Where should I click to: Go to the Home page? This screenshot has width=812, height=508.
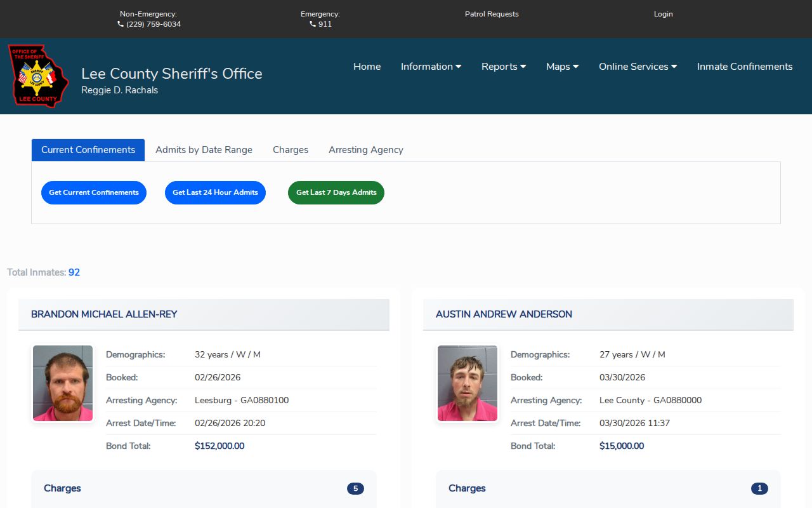(367, 67)
